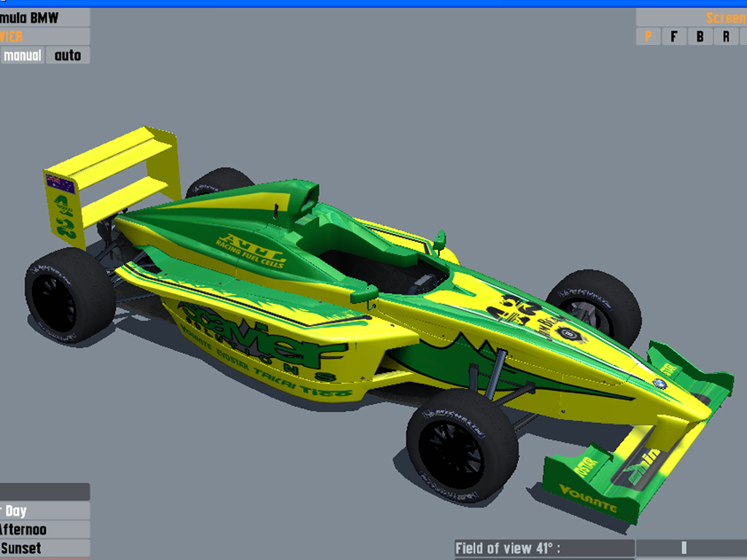The height and width of the screenshot is (560, 747).
Task: Select the B view button
Action: coord(700,36)
